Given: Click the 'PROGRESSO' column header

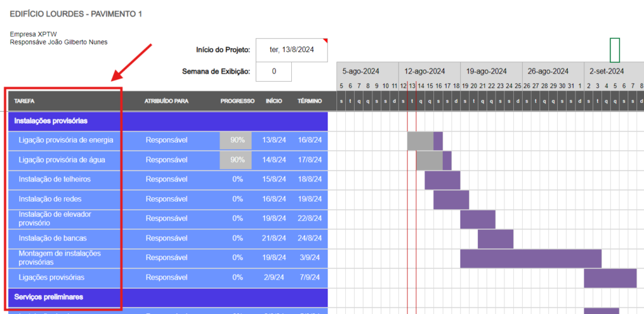Looking at the screenshot, I should click(x=237, y=101).
